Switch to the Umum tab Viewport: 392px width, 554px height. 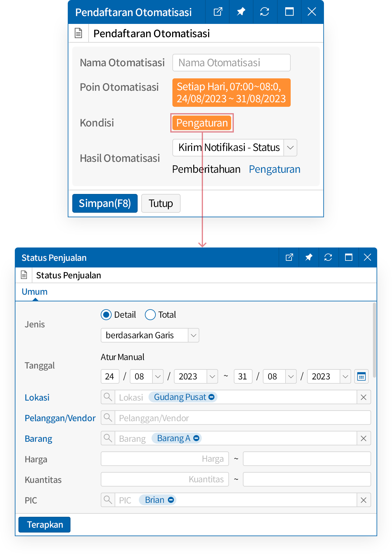(x=34, y=292)
